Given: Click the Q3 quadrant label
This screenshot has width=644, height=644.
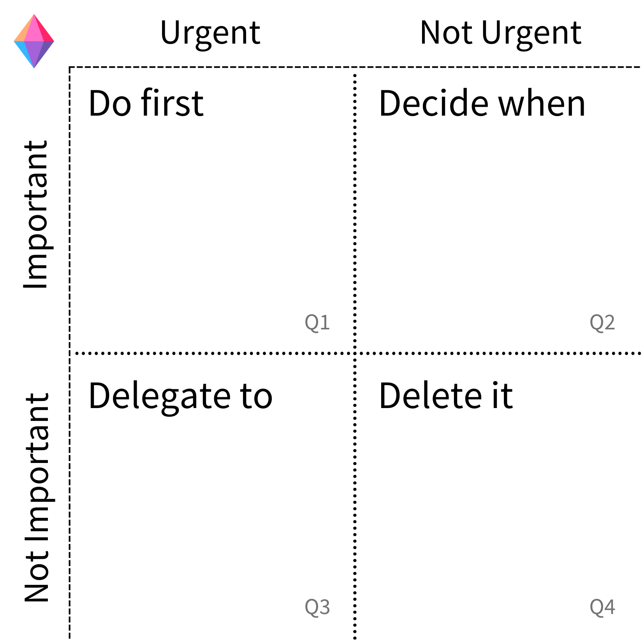Looking at the screenshot, I should pyautogui.click(x=317, y=607).
